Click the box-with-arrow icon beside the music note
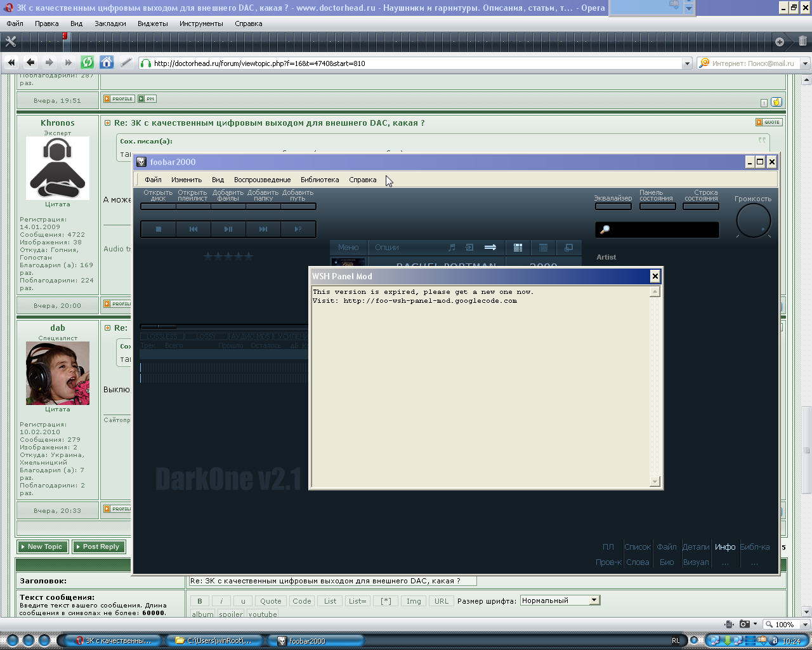The image size is (812, 650). (469, 248)
